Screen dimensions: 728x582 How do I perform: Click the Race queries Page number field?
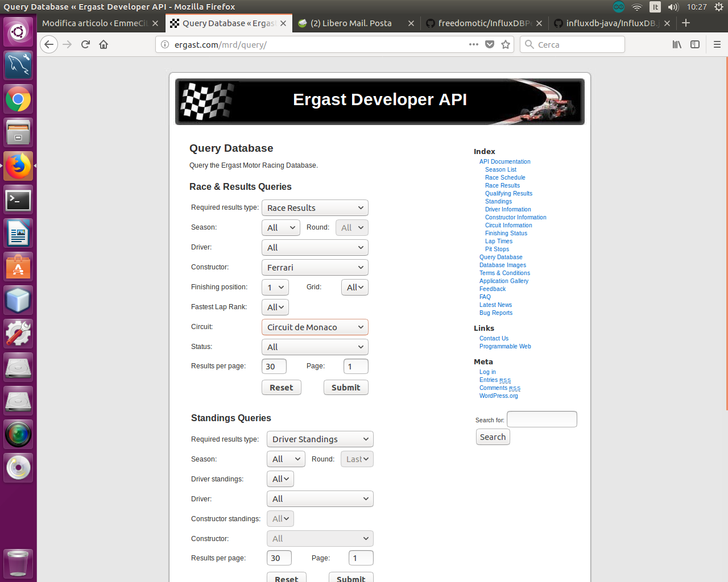click(356, 367)
